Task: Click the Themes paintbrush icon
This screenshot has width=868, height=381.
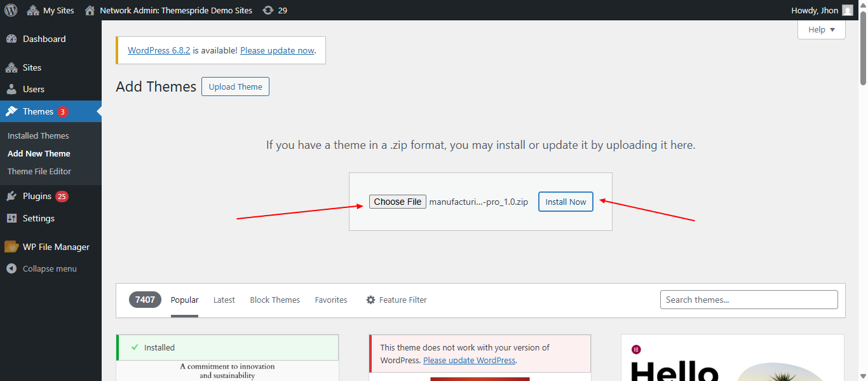Action: [11, 111]
